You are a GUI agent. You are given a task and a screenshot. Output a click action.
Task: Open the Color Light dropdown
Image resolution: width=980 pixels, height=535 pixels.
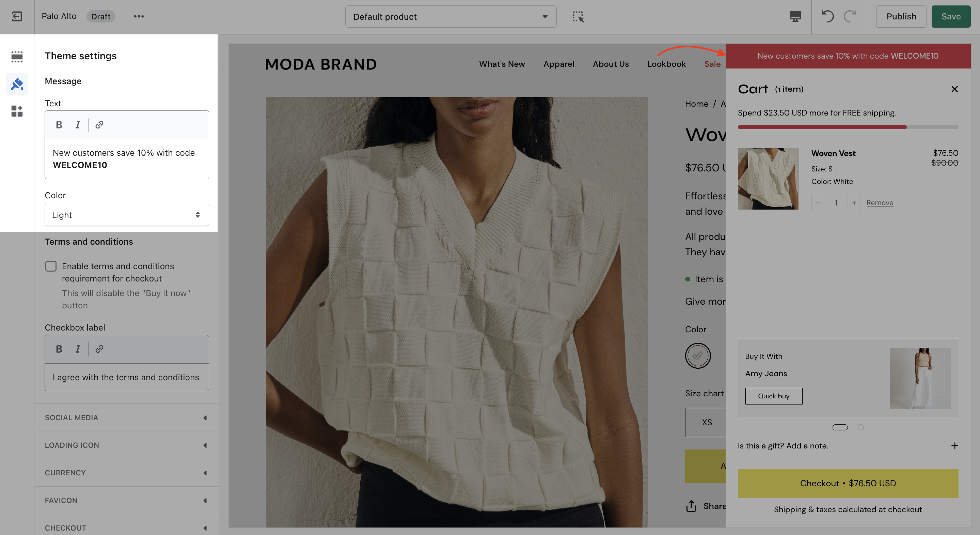127,215
